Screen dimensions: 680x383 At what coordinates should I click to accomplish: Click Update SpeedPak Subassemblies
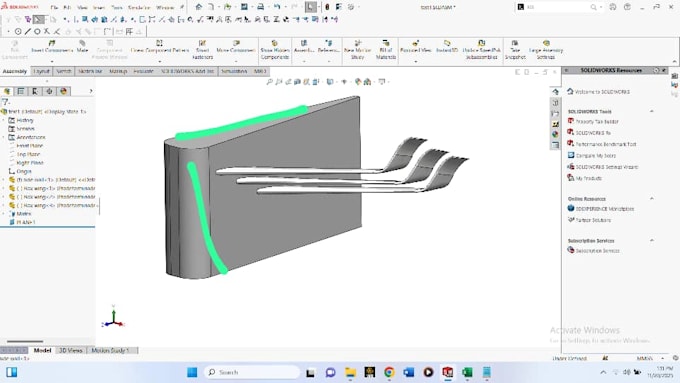(x=481, y=50)
